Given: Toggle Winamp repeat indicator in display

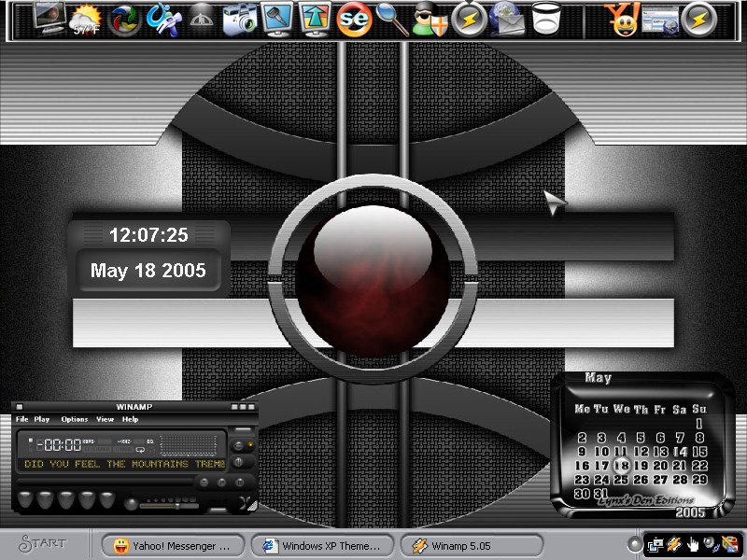Looking at the screenshot, I should (140, 450).
